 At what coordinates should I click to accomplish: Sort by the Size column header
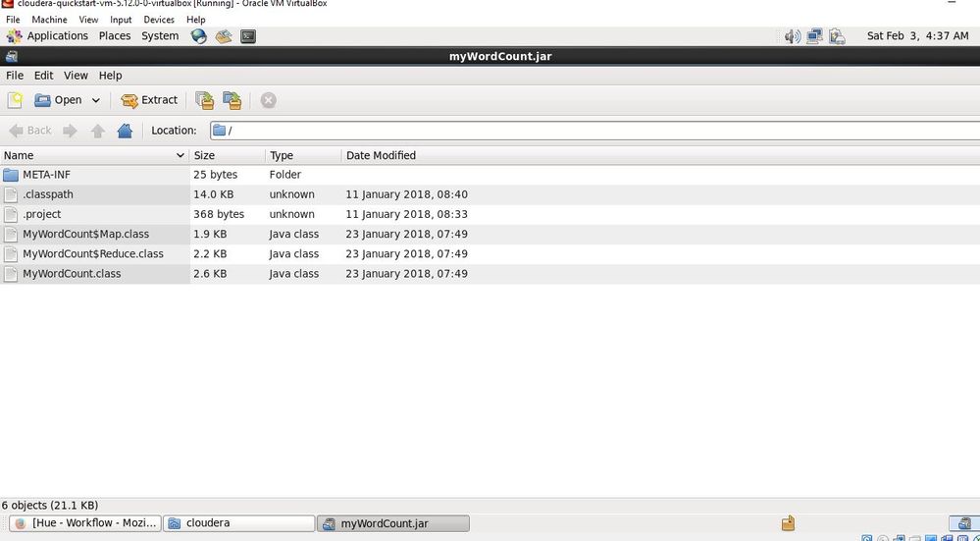click(x=227, y=155)
